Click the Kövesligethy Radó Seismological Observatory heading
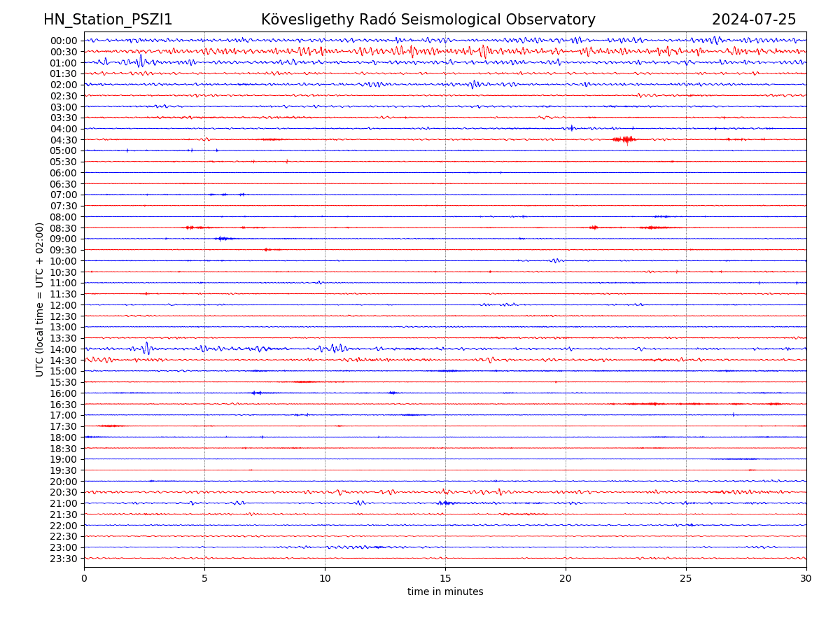 click(428, 20)
